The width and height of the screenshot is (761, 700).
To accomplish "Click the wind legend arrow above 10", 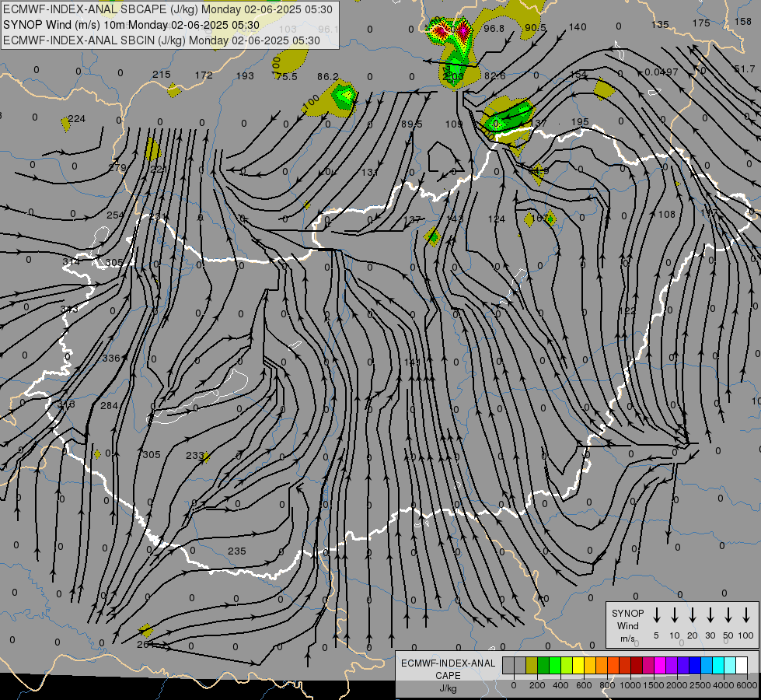I will click(675, 615).
